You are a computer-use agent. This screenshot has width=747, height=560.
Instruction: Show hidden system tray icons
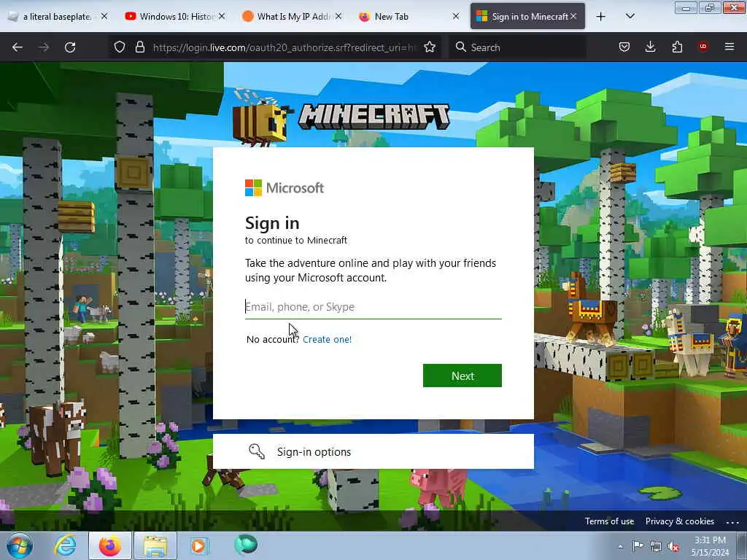pyautogui.click(x=620, y=547)
